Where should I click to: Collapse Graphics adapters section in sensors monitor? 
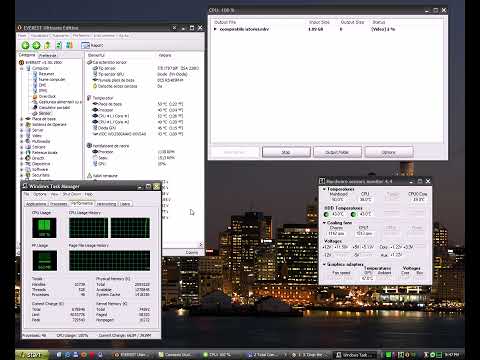pyautogui.click(x=324, y=264)
